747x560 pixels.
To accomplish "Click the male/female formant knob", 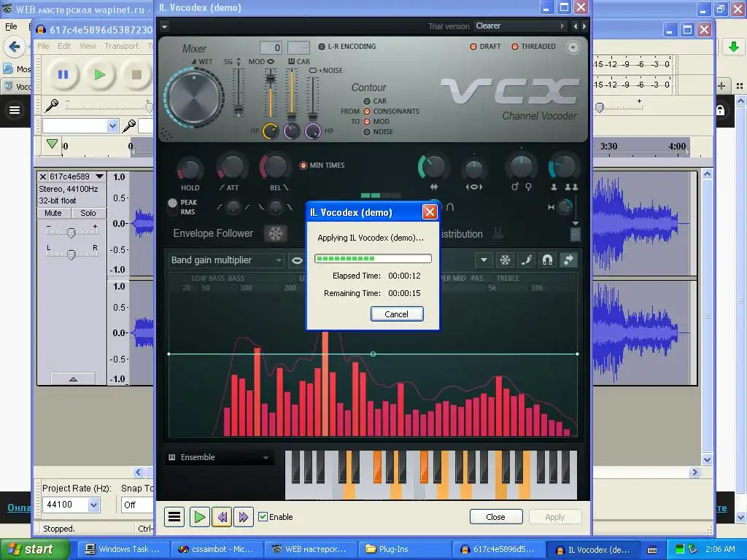I will [521, 168].
